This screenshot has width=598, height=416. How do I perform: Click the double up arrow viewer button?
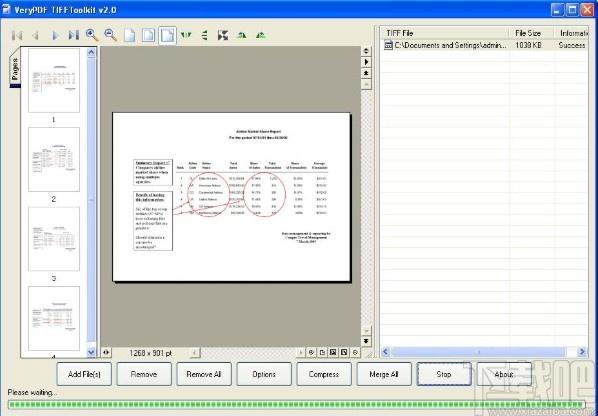[x=366, y=72]
